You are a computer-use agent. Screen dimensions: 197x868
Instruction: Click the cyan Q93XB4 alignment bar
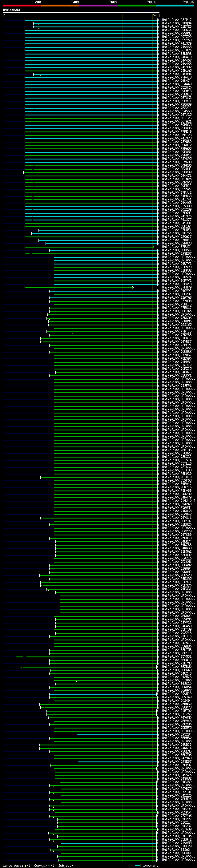pos(118,735)
